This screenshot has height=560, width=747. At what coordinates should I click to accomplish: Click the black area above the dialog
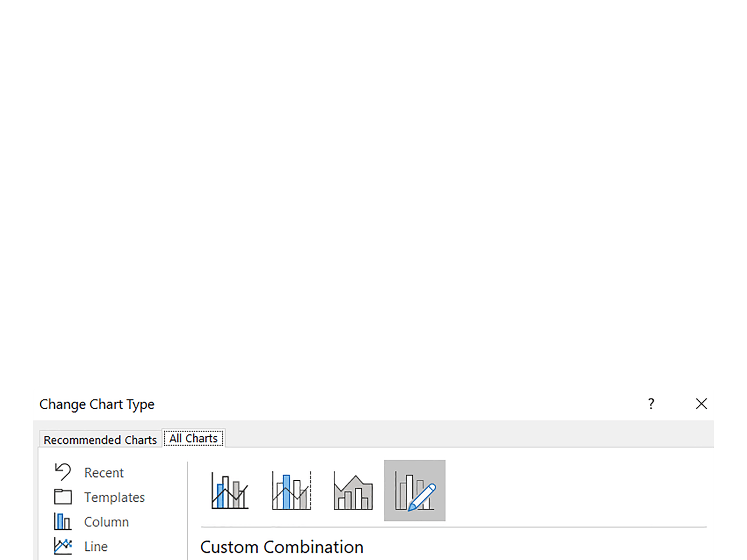click(x=373, y=187)
